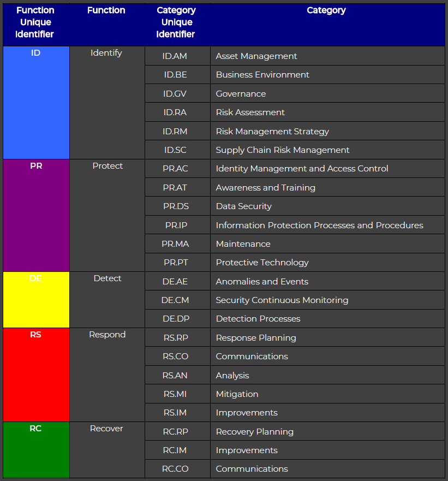Select the purple PR function cell

(36, 215)
